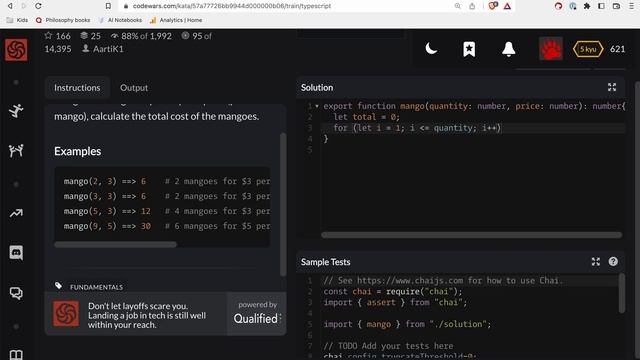Image resolution: width=640 pixels, height=360 pixels.
Task: Click the horizontal scrollbar under the examples block
Action: point(116,244)
